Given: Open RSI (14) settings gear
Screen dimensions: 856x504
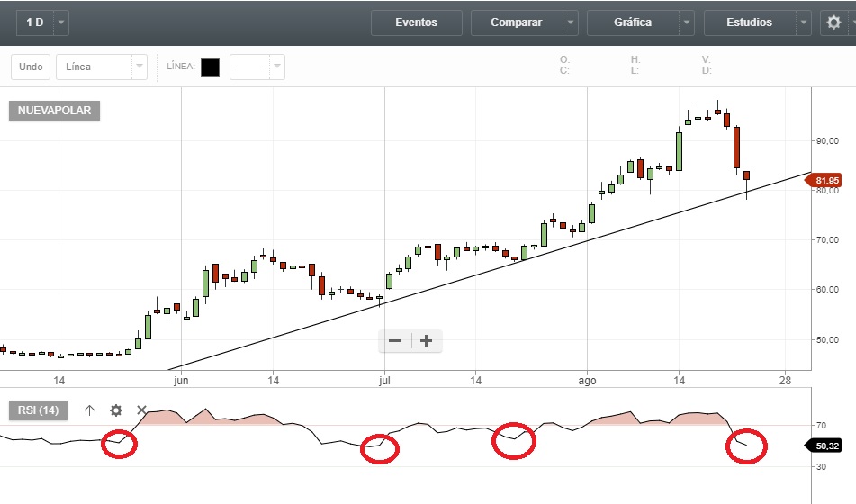Looking at the screenshot, I should click(116, 410).
